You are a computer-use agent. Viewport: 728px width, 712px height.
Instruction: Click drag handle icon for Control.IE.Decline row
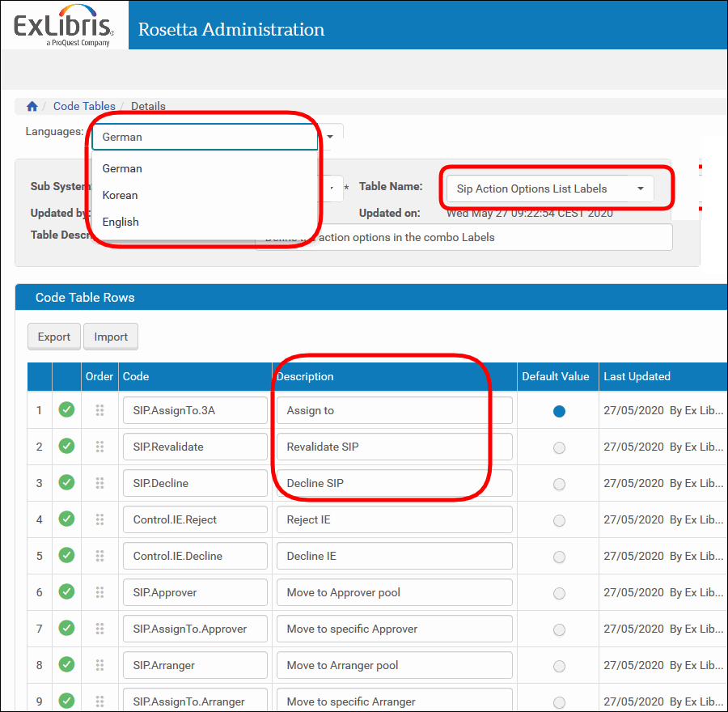99,556
